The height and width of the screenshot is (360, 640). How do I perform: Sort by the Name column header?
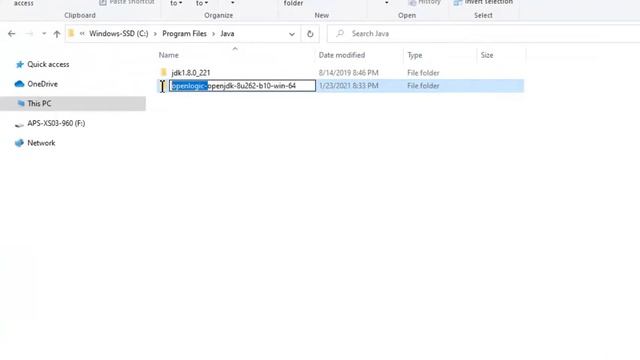(169, 55)
